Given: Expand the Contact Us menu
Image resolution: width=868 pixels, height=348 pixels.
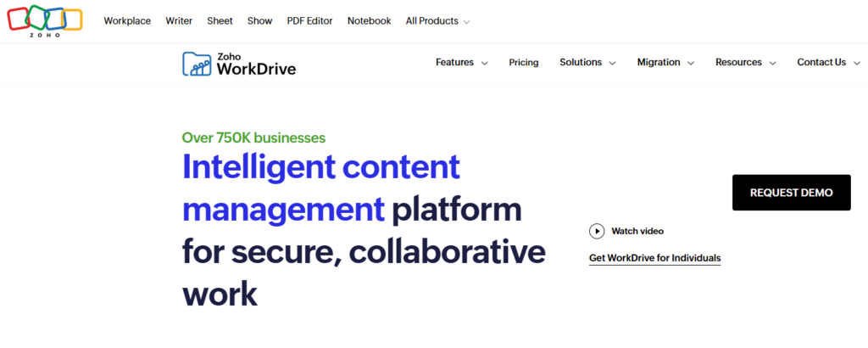Looking at the screenshot, I should tap(829, 63).
